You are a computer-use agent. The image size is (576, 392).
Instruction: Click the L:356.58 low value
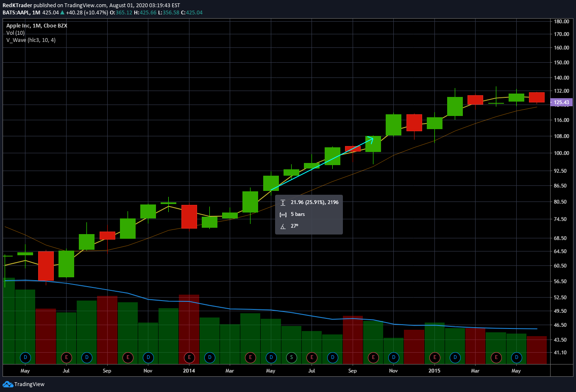click(169, 13)
